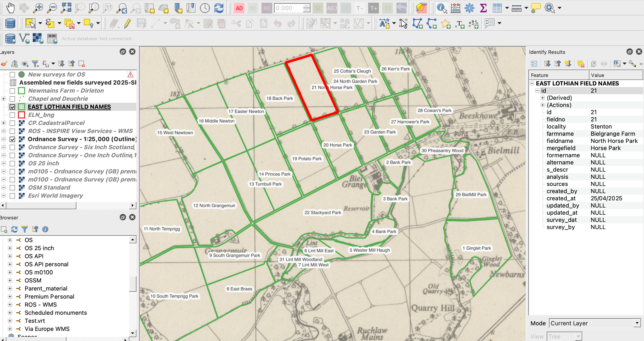Click the Refresh map button
Image resolution: width=644 pixels, height=341 pixels.
(x=219, y=8)
